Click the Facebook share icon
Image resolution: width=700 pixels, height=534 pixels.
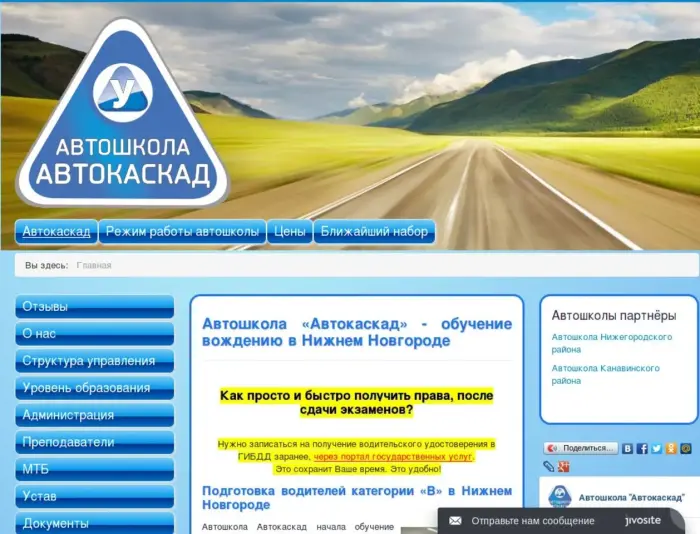tap(642, 449)
